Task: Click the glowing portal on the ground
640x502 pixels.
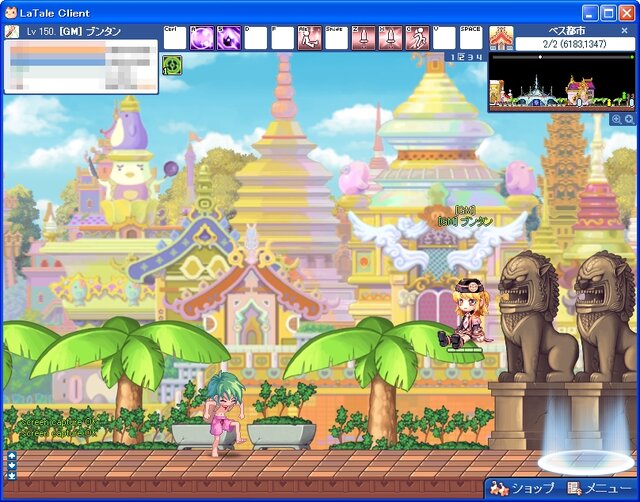Action: 586,462
